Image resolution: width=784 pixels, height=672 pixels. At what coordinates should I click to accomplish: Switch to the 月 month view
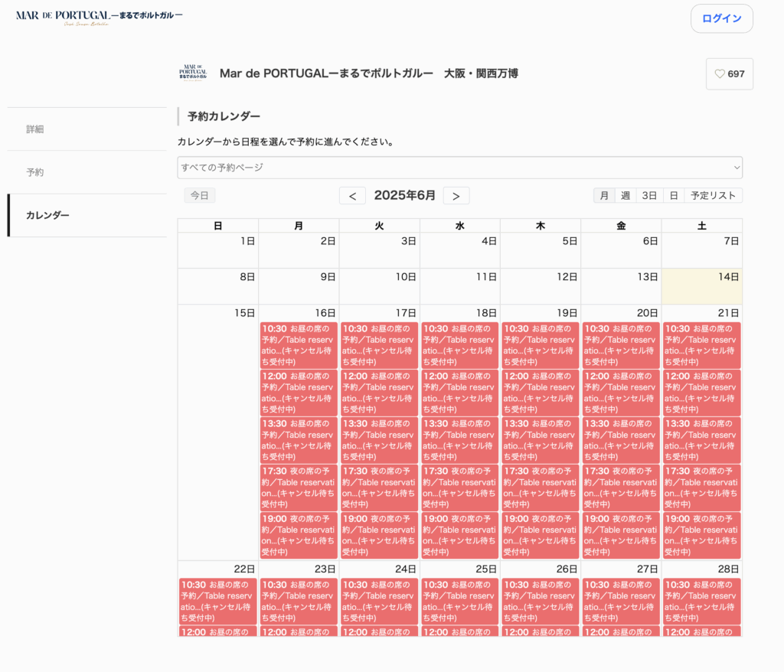[604, 195]
